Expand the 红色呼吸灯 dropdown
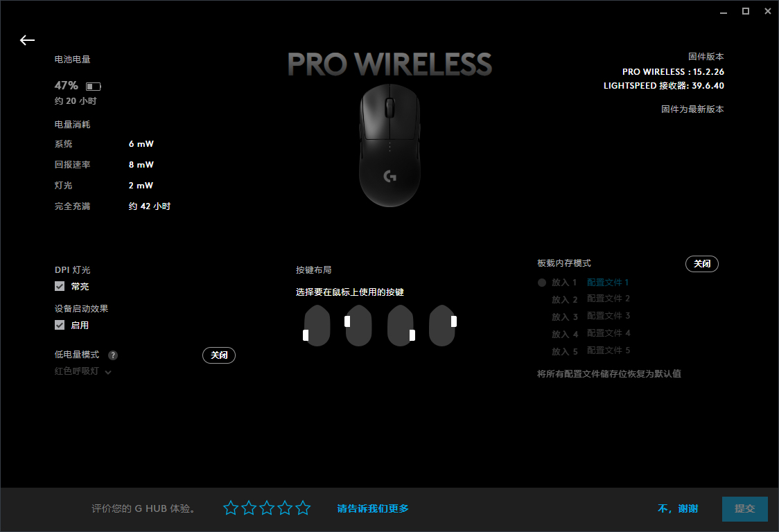Viewport: 779px width, 532px height. click(82, 371)
